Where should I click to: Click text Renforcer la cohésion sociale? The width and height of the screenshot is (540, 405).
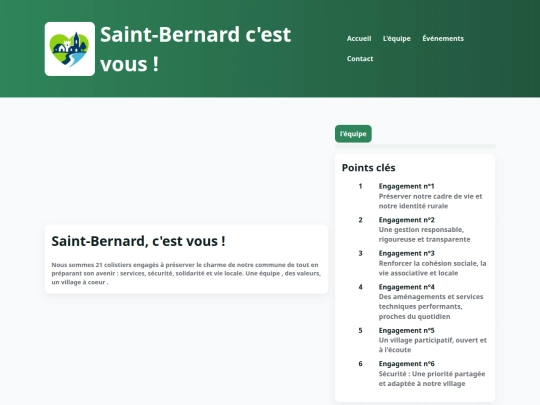[x=433, y=268]
